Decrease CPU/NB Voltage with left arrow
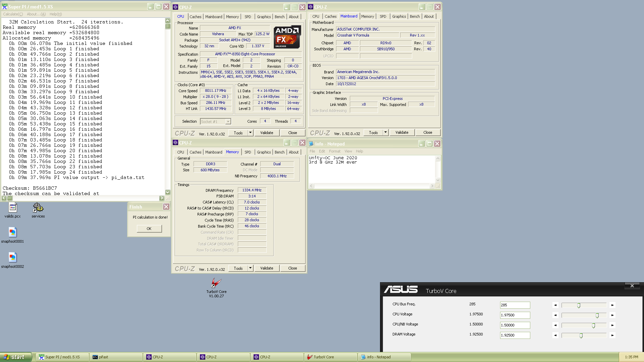 (x=555, y=325)
